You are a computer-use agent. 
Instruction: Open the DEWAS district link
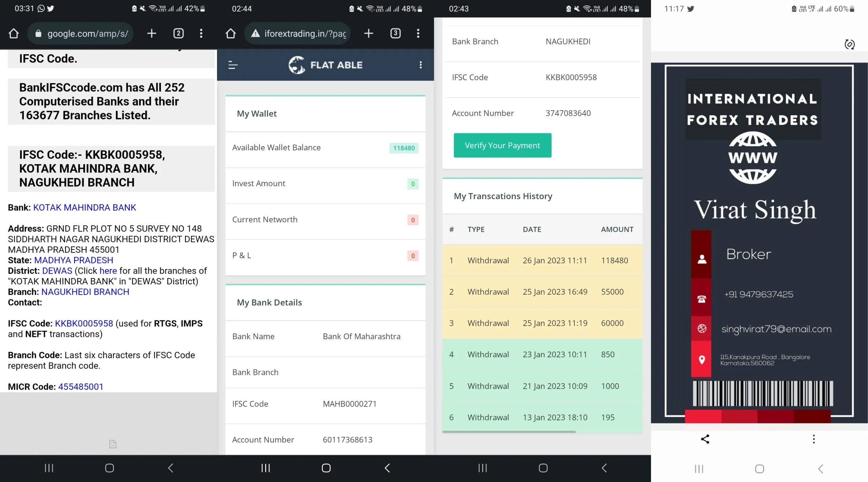[x=57, y=271]
